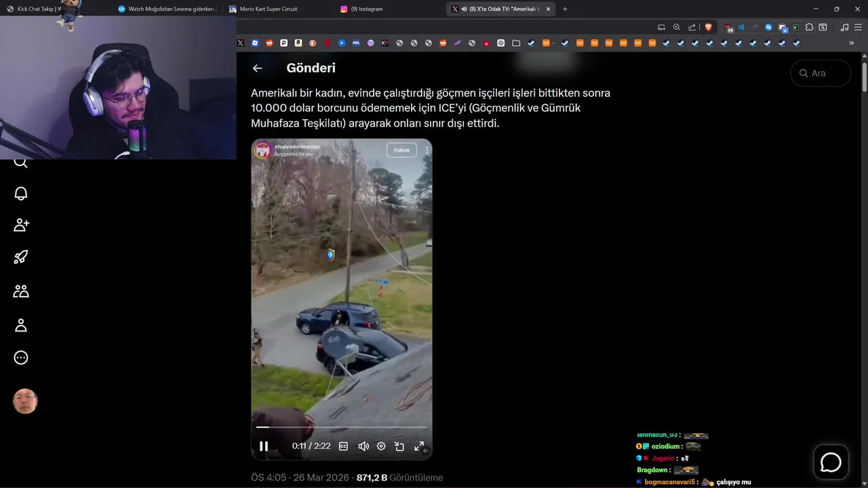Viewport: 868px width, 488px height.
Task: Click chat message çalışıyo mu
Action: coord(734,482)
